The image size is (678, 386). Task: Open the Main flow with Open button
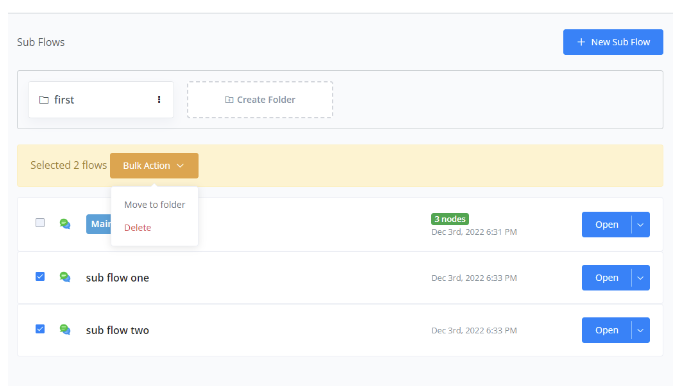[x=607, y=225]
